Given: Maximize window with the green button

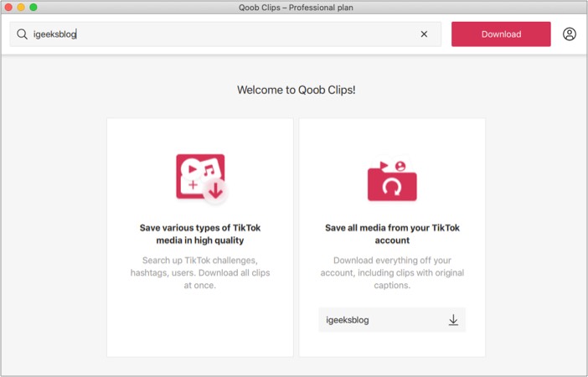Looking at the screenshot, I should click(34, 8).
